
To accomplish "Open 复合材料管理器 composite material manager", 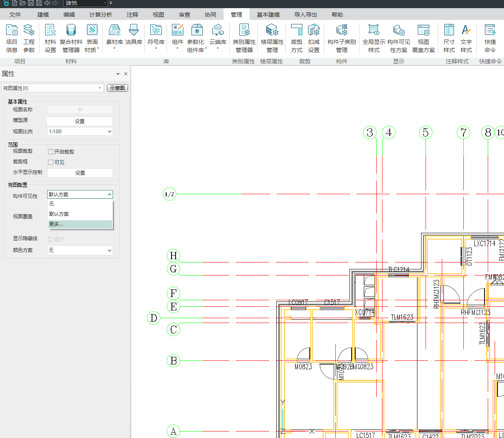I will (71, 38).
